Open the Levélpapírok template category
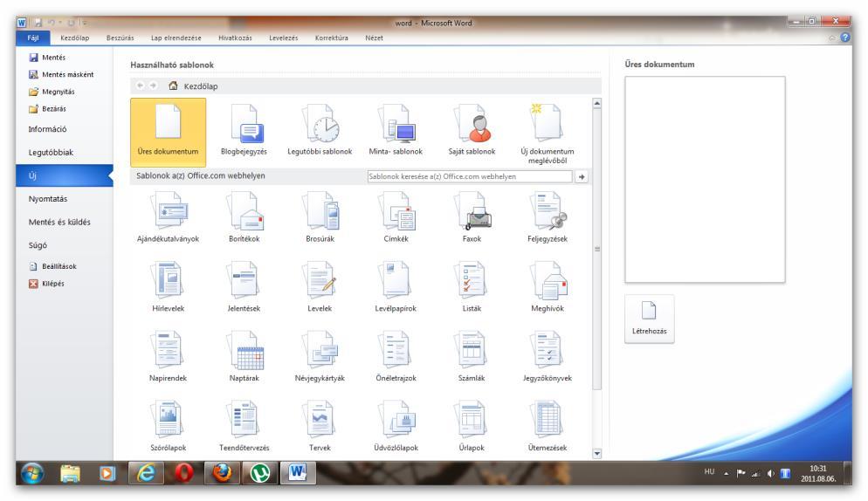Image resolution: width=868 pixels, height=501 pixels. coord(396,287)
